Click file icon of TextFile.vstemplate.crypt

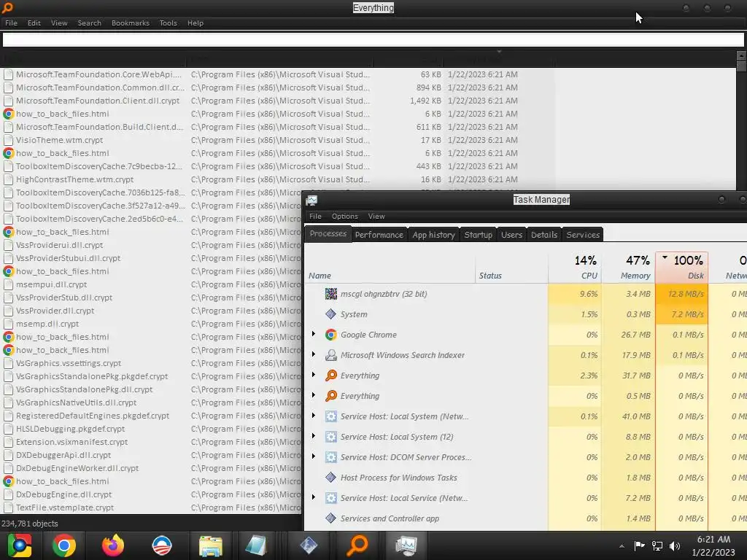pyautogui.click(x=8, y=507)
